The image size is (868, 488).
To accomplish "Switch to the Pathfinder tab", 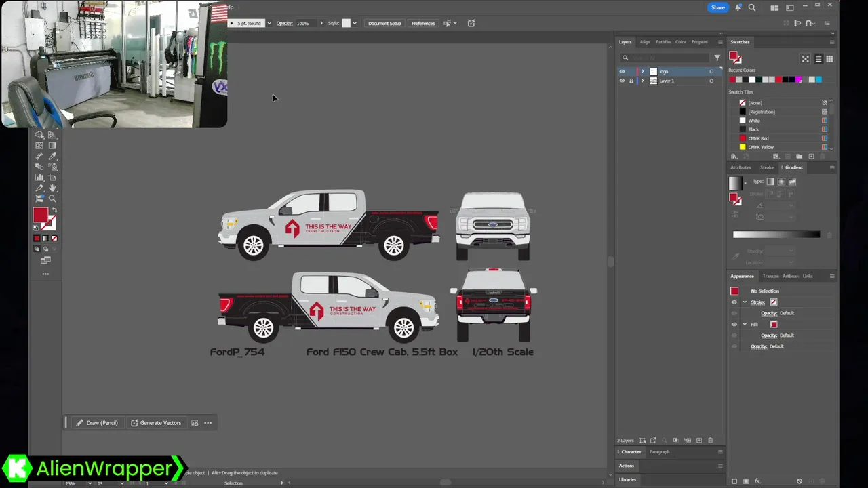I will pos(663,42).
